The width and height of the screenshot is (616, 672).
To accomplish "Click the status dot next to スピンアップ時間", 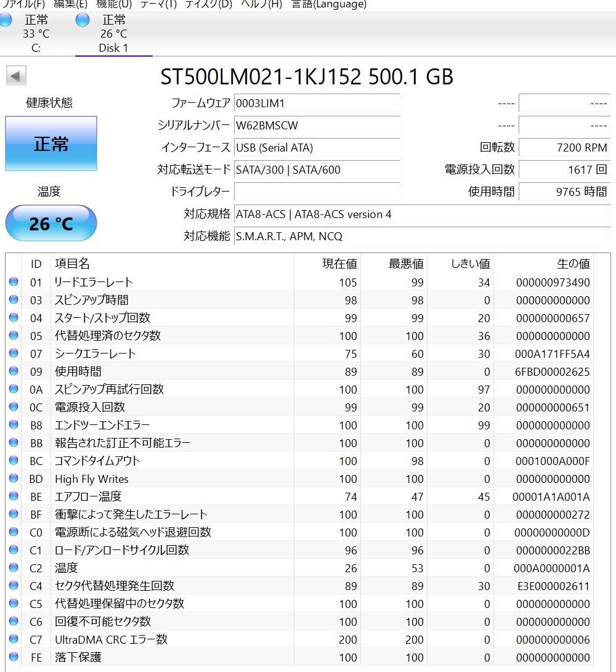I will pyautogui.click(x=14, y=300).
